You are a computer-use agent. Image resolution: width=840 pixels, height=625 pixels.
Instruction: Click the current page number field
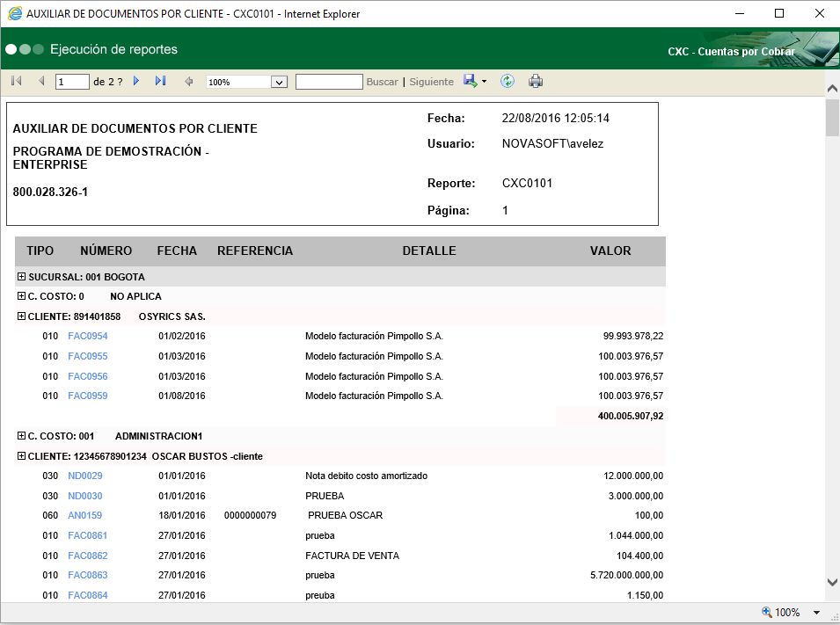72,82
